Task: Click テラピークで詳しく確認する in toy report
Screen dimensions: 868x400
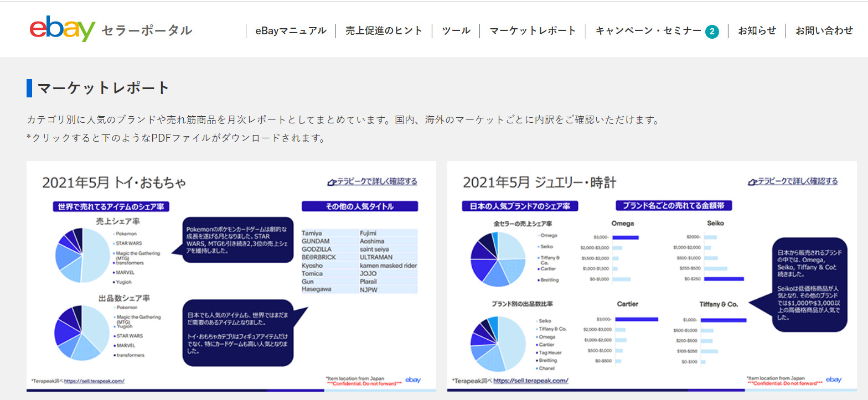Action: tap(373, 181)
